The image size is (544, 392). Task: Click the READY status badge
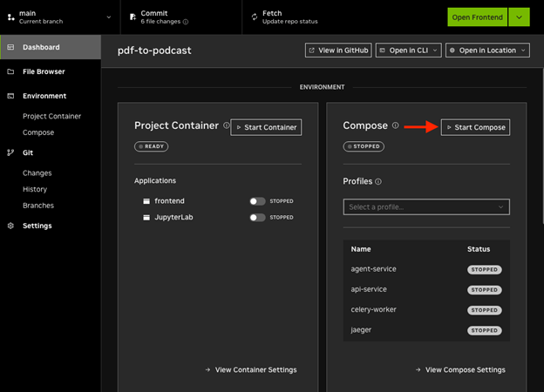pyautogui.click(x=152, y=146)
